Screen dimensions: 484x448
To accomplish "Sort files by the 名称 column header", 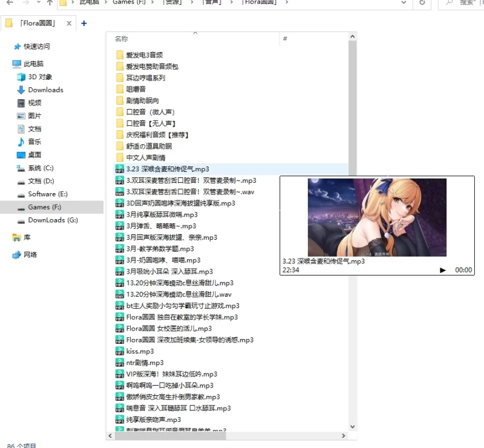I will [122, 39].
